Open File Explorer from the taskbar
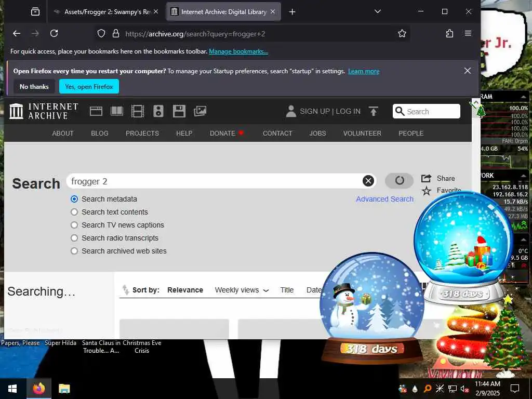This screenshot has height=399, width=532. (x=64, y=389)
